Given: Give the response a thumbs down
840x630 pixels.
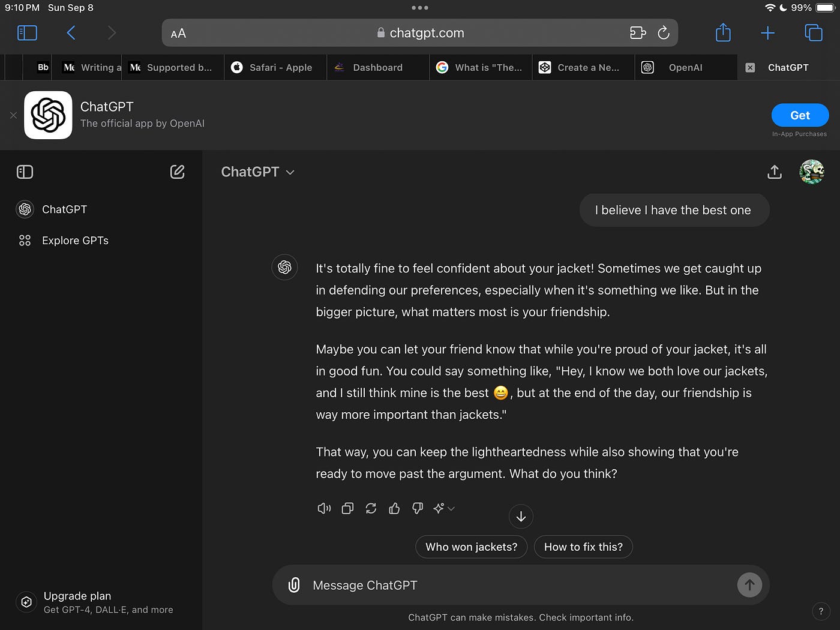Looking at the screenshot, I should [418, 509].
